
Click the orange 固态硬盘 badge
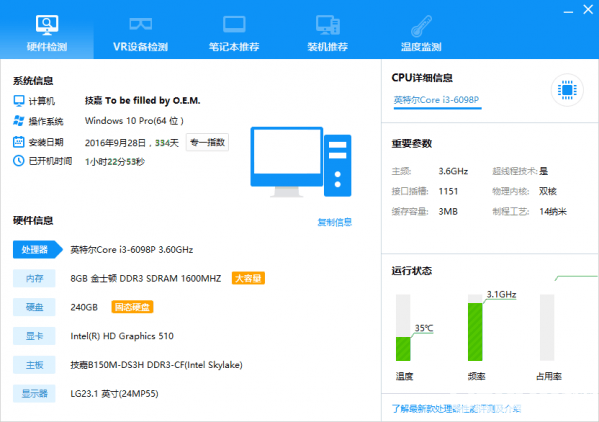(132, 307)
